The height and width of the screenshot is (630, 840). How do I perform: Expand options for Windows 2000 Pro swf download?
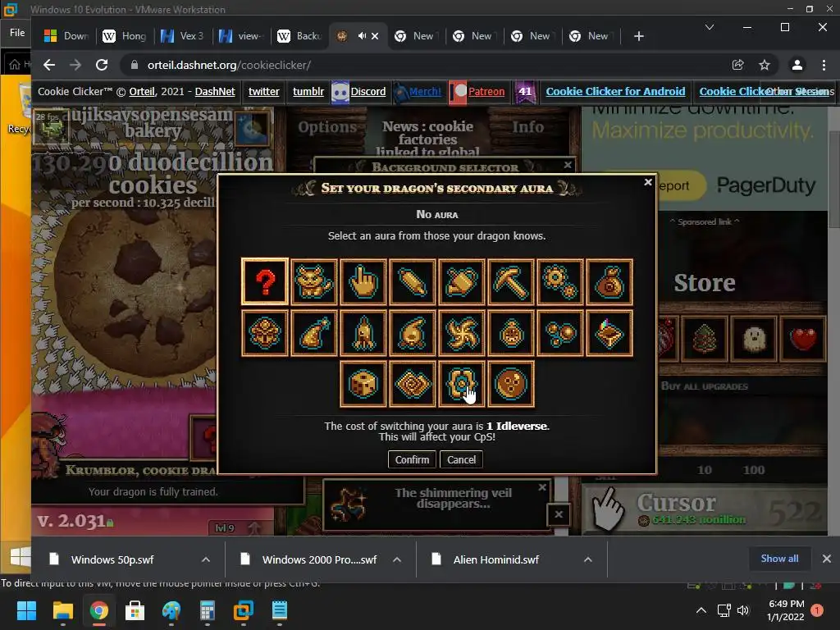pos(397,559)
